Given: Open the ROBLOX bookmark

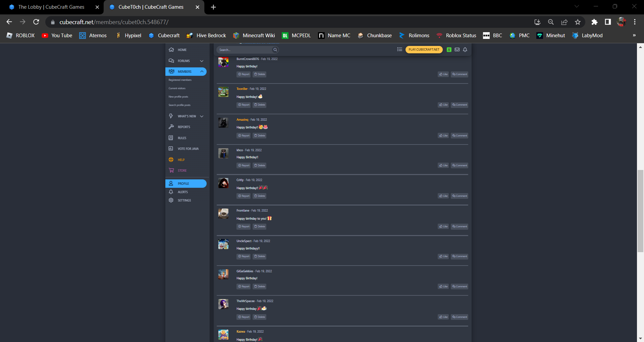Looking at the screenshot, I should pyautogui.click(x=20, y=36).
